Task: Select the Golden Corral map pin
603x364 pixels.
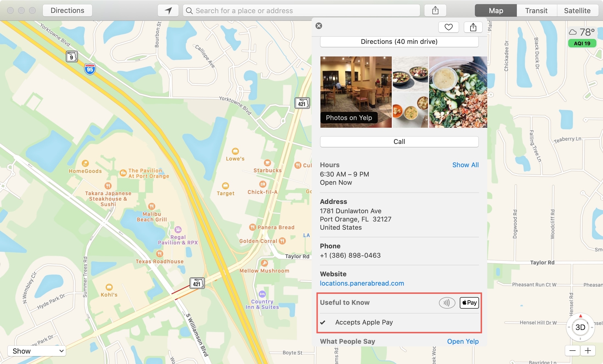Action: (282, 241)
